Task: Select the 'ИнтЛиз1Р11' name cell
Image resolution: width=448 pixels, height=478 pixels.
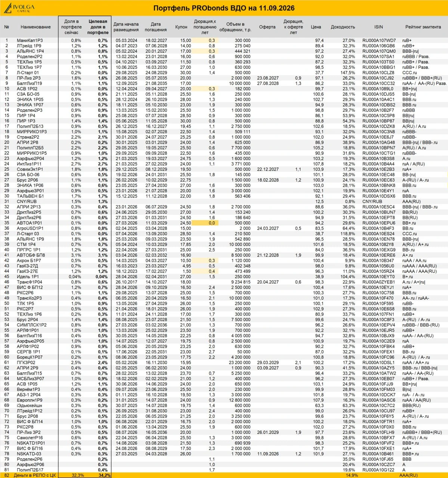Action: (29, 164)
